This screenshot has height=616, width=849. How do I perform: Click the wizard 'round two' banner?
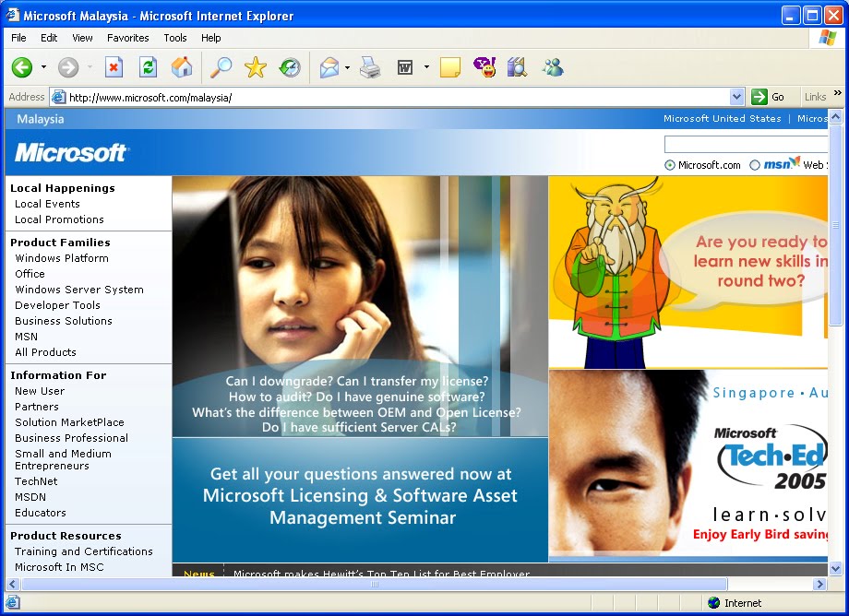point(688,272)
